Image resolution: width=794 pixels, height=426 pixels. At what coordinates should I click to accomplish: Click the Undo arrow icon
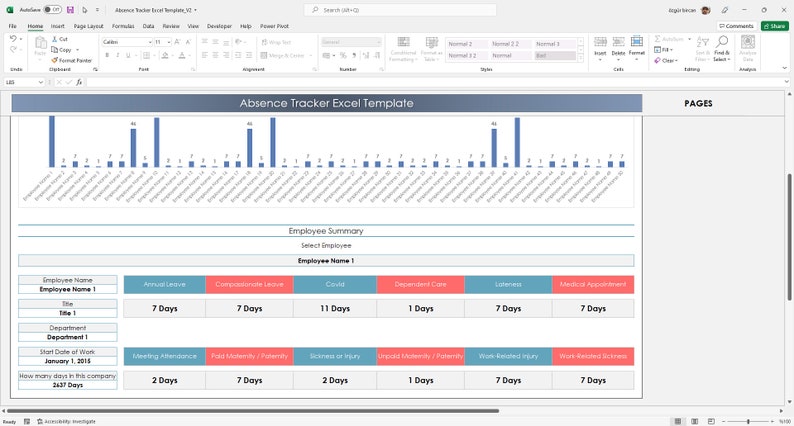click(x=13, y=39)
